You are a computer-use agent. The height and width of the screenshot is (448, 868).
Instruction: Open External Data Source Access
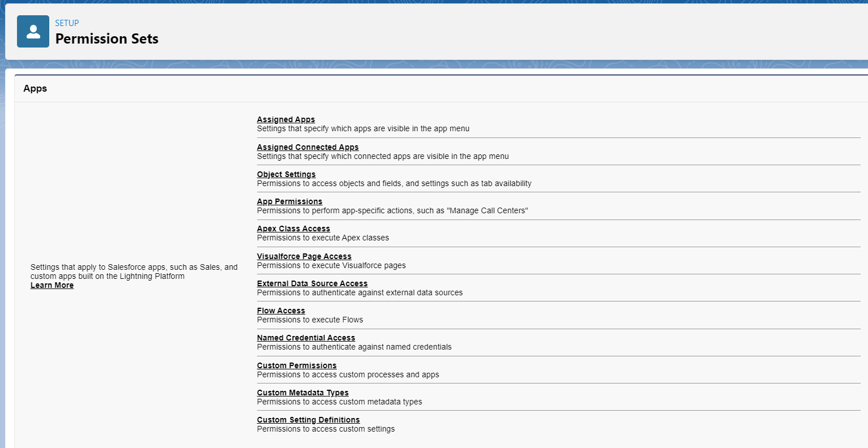pyautogui.click(x=312, y=283)
